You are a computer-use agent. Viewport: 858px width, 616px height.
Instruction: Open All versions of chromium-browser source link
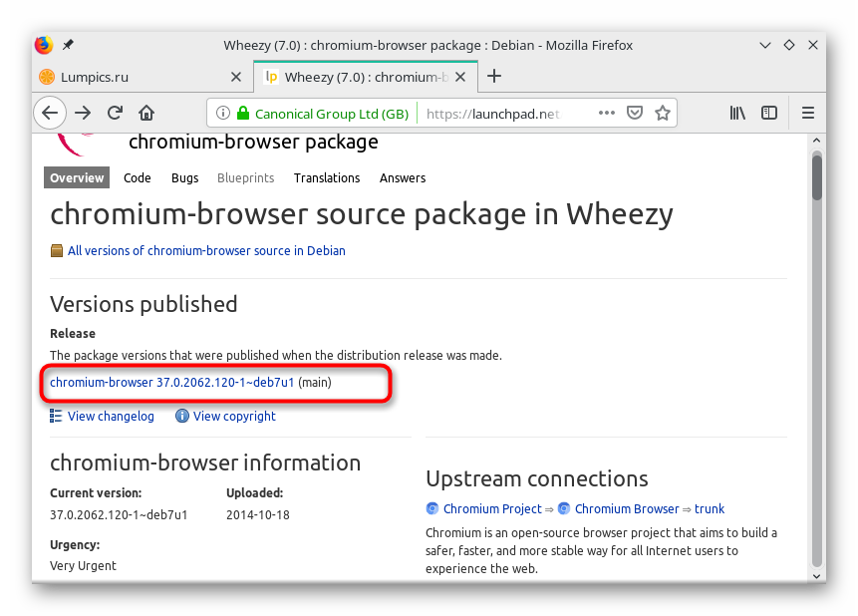click(x=206, y=251)
